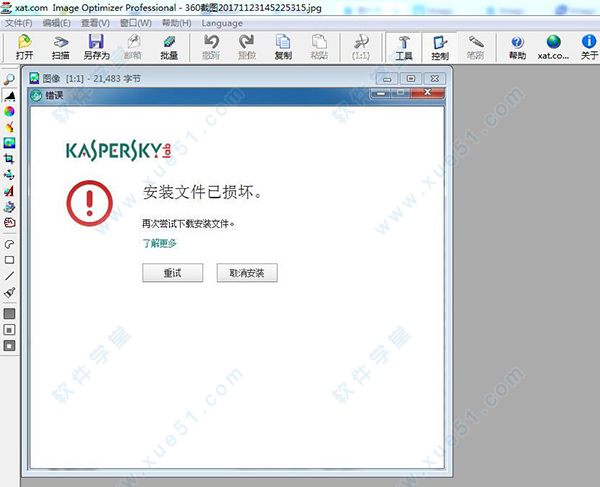This screenshot has width=600, height=487.
Task: Click the 取消安装 button in the image
Action: [x=247, y=273]
